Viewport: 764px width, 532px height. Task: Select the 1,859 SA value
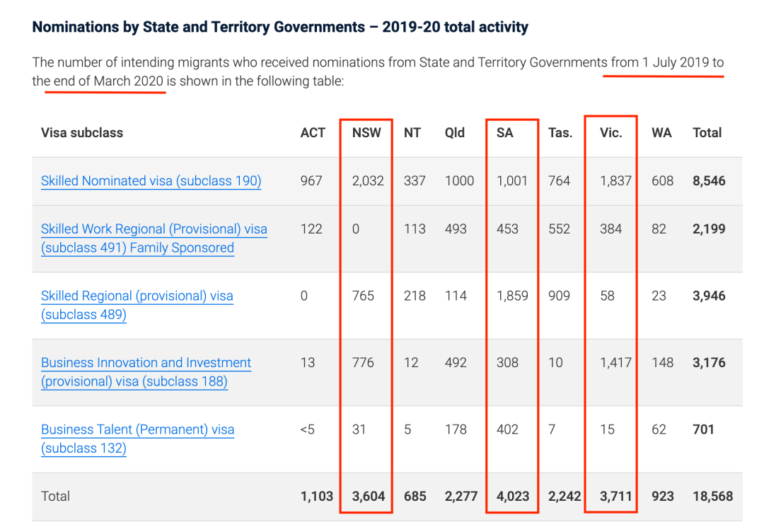pos(512,296)
